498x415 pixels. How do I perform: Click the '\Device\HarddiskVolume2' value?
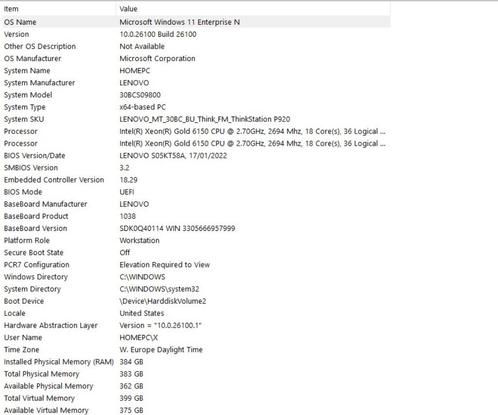point(163,301)
